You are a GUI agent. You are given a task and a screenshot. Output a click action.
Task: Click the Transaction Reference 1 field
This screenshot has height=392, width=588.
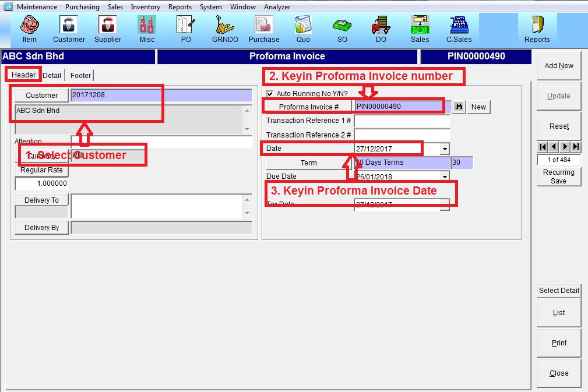402,121
